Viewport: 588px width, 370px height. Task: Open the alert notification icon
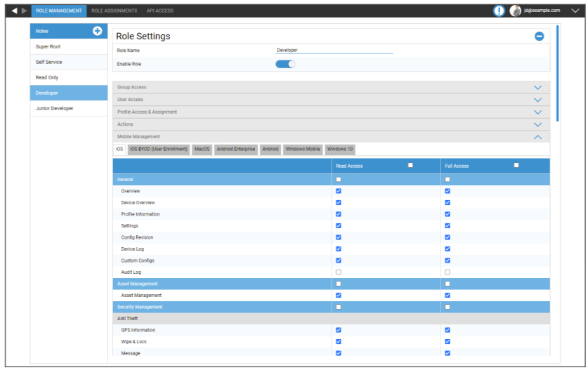point(499,11)
